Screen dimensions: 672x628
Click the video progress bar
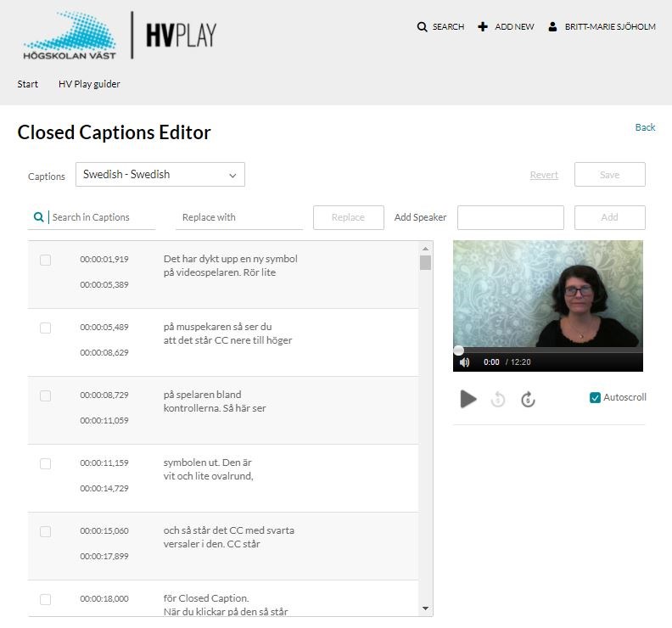(x=547, y=350)
